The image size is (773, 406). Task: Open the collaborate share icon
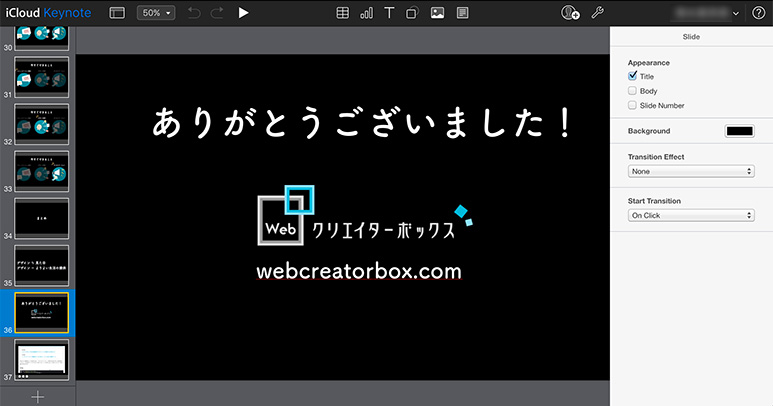(x=570, y=13)
